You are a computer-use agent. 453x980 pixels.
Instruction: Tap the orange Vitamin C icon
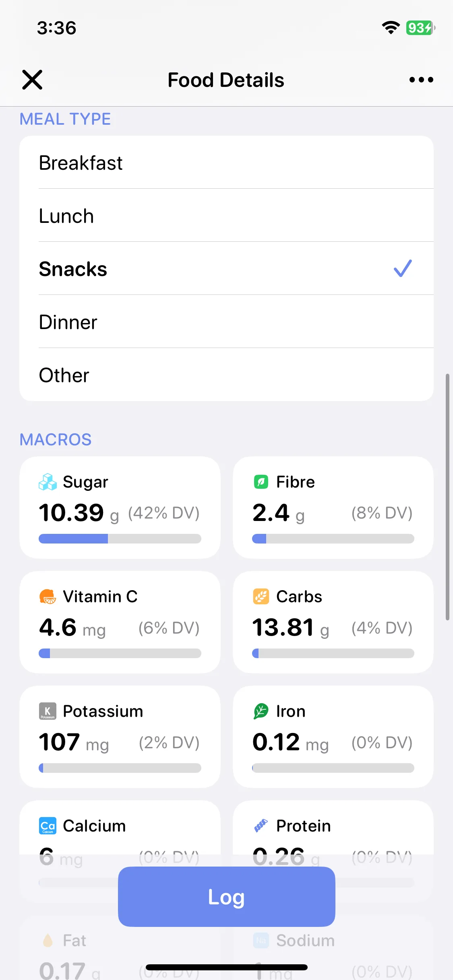(48, 597)
